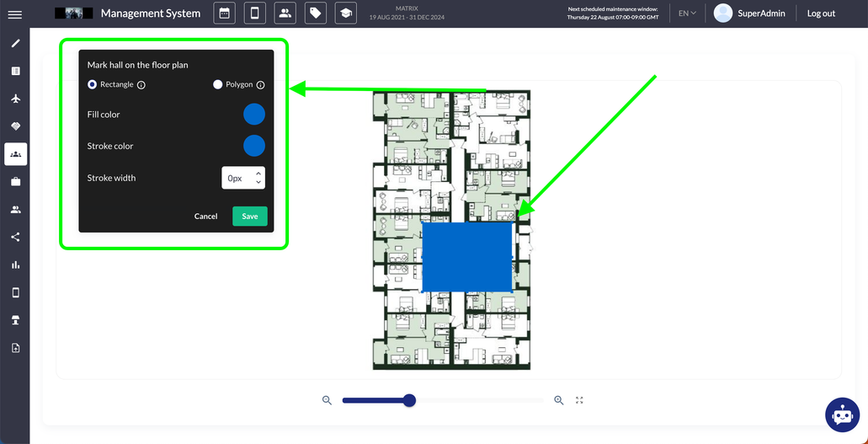Click the Management System title

[151, 13]
